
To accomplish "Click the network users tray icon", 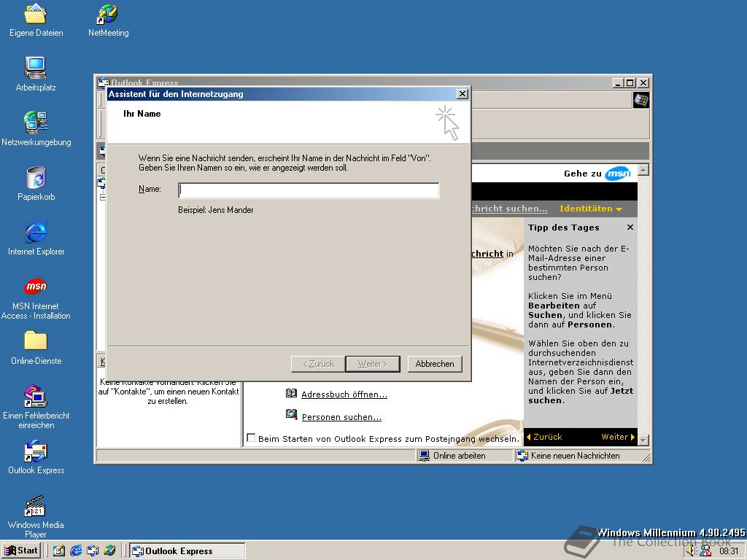I will tap(705, 551).
